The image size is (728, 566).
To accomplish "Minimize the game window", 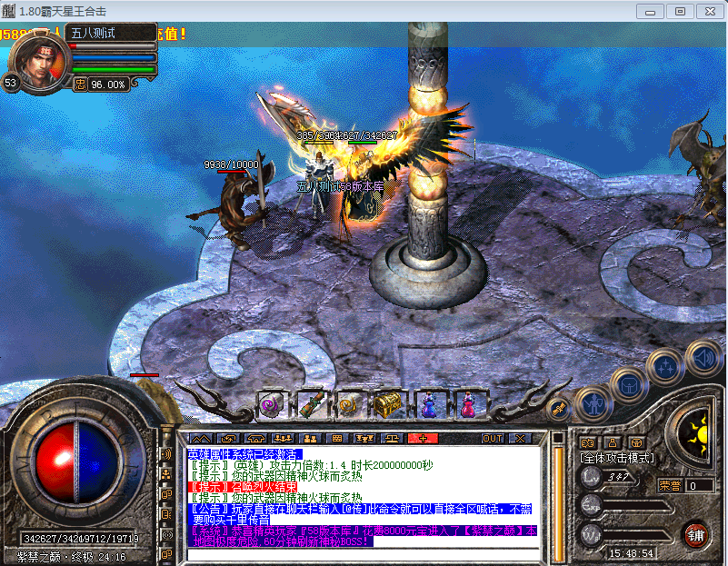I will (x=650, y=12).
